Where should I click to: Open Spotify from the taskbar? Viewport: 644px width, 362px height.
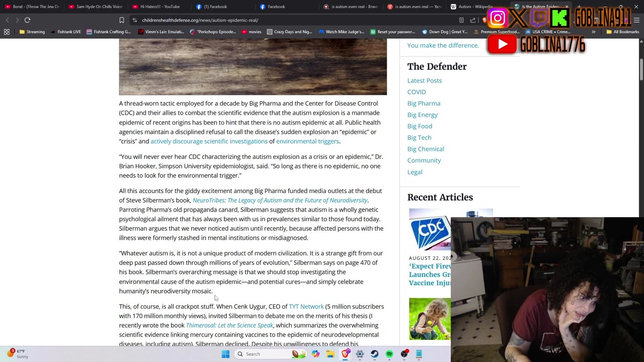389,354
